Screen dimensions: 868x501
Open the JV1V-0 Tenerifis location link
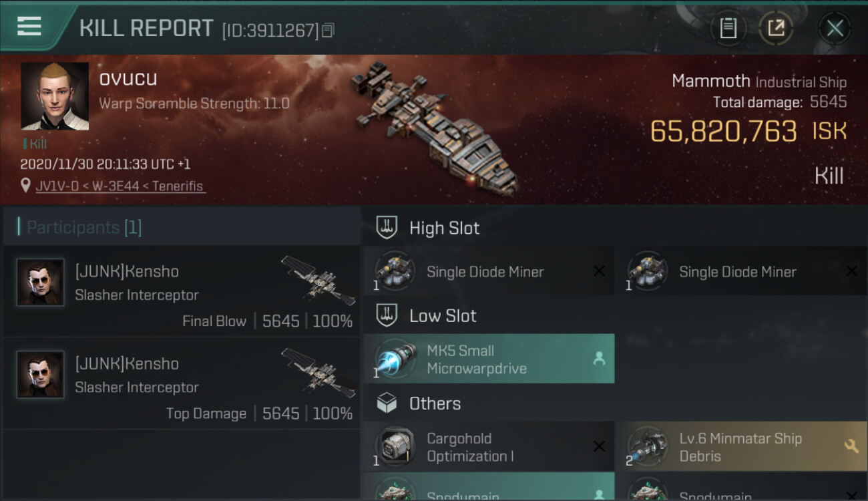click(120, 186)
